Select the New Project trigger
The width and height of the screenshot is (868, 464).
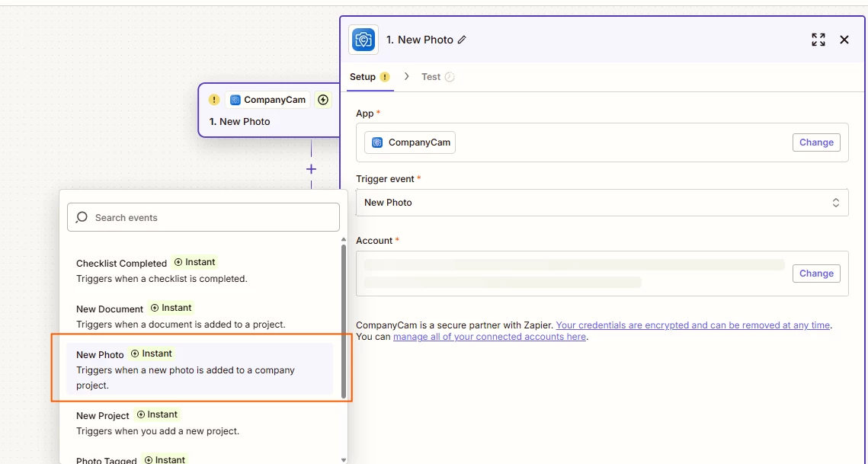point(200,422)
